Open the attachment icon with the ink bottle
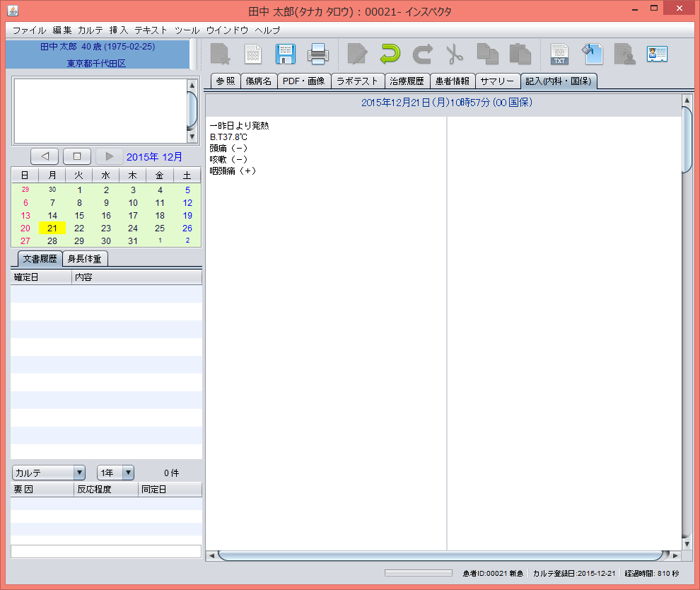 click(x=592, y=54)
